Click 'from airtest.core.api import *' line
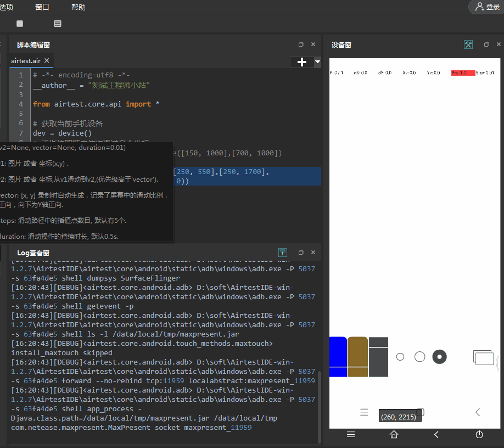Image resolution: width=504 pixels, height=448 pixels. (x=96, y=104)
